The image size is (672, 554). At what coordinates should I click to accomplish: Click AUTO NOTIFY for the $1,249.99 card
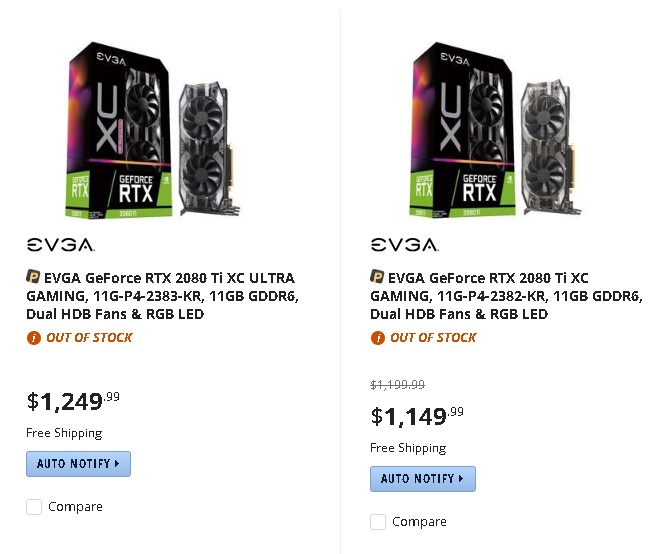pos(78,464)
